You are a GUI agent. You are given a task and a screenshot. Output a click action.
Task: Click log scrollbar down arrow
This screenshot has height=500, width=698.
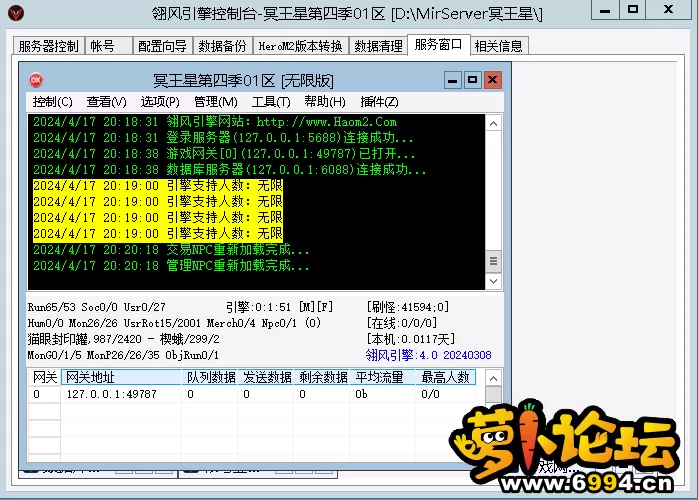[x=493, y=281]
